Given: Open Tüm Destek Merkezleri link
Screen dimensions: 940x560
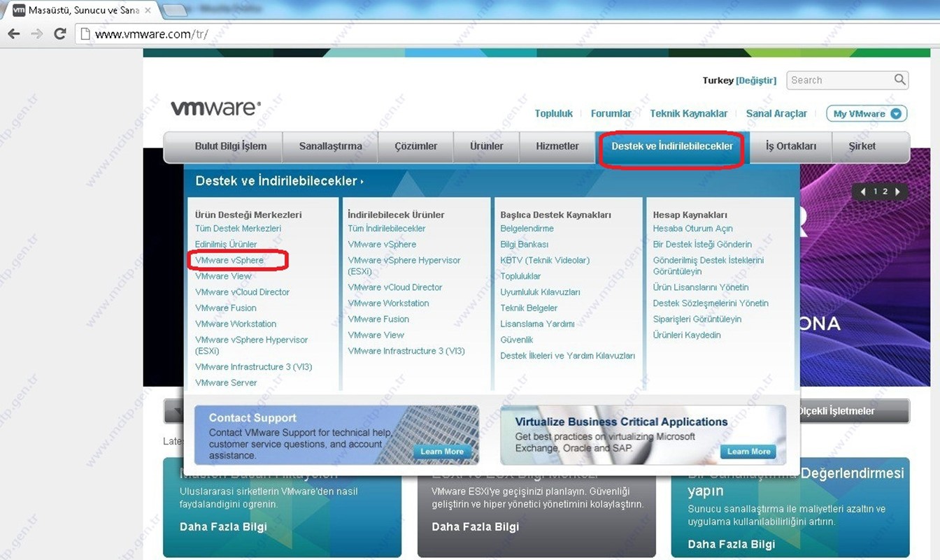Looking at the screenshot, I should 238,229.
